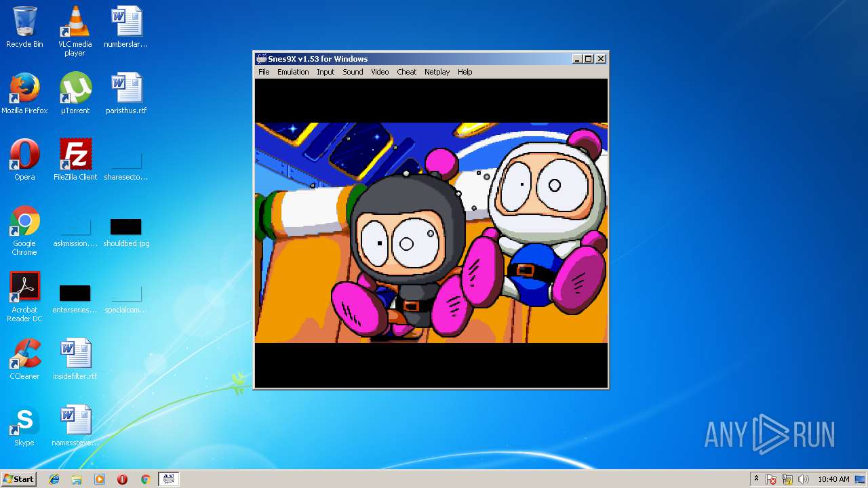
Task: Open the Emulation menu
Action: click(293, 72)
